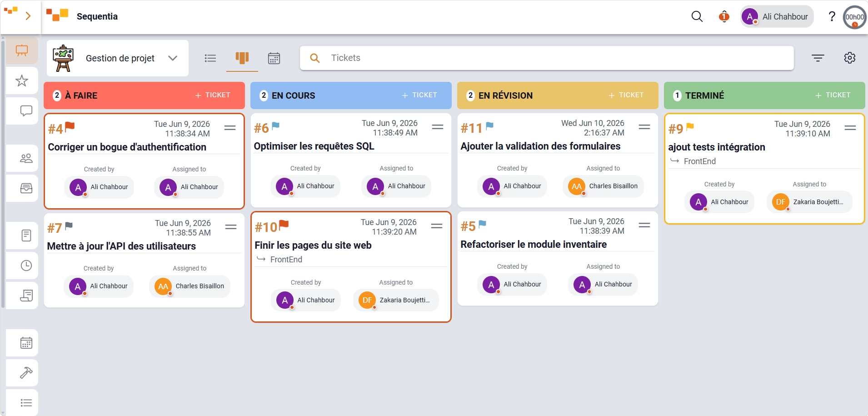This screenshot has width=868, height=416.
Task: Switch to kanban board view tab
Action: (x=242, y=58)
